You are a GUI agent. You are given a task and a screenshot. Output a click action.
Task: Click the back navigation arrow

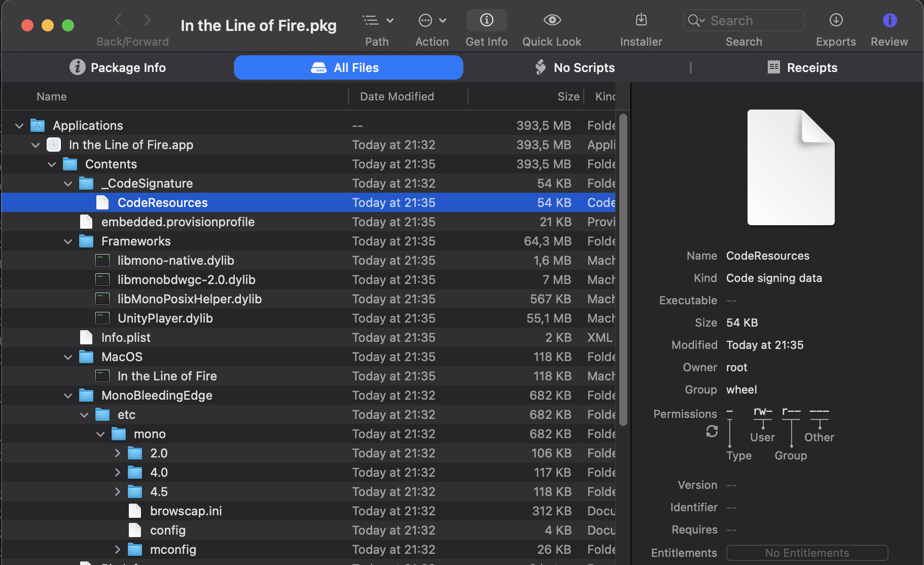coord(118,20)
